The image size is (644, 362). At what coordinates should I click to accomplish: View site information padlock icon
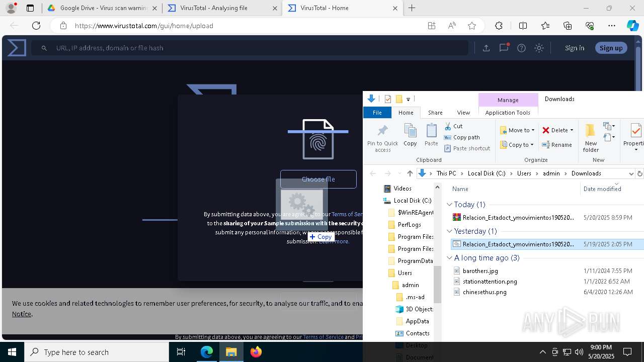63,26
